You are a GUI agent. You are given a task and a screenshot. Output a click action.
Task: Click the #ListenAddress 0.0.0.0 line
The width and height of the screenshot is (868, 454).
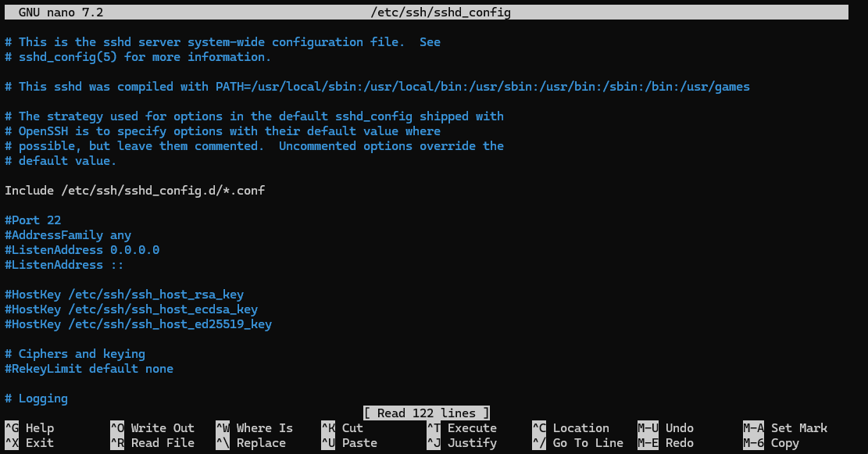[82, 250]
